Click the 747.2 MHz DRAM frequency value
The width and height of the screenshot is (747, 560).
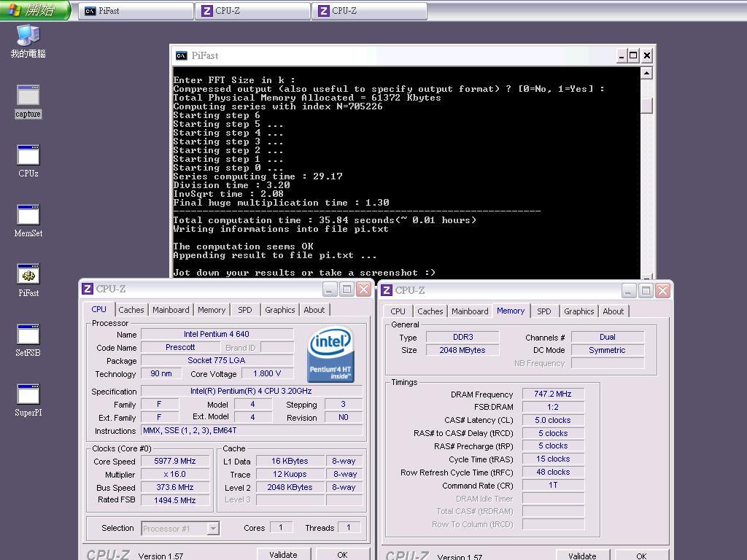click(553, 394)
